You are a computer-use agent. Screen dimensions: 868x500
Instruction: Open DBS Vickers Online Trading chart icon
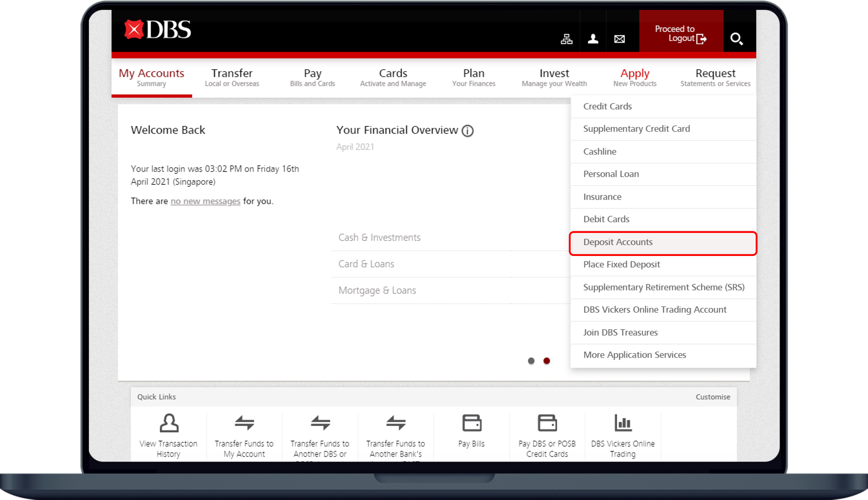coord(623,423)
